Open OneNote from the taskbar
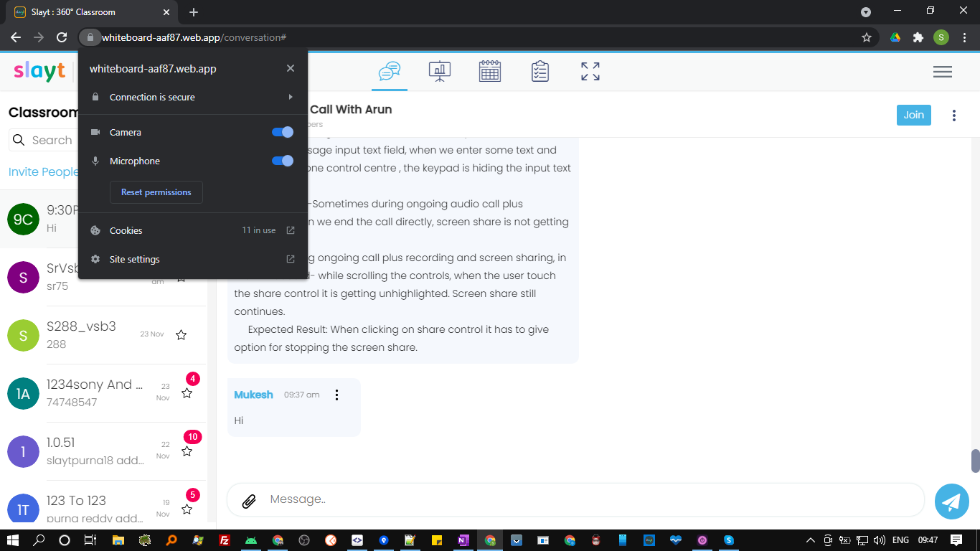Image resolution: width=980 pixels, height=551 pixels. 463,540
